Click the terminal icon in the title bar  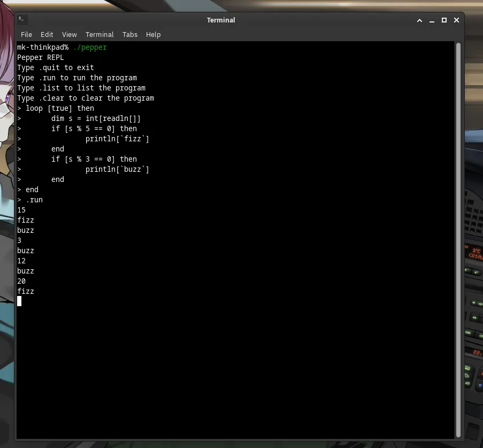[x=21, y=20]
